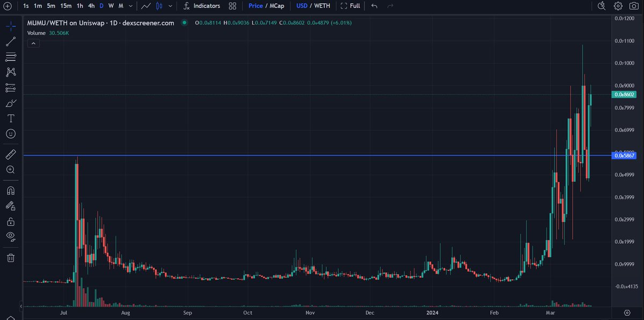Screen dimensions: 644x320
Task: Undo last chart action
Action: [374, 6]
